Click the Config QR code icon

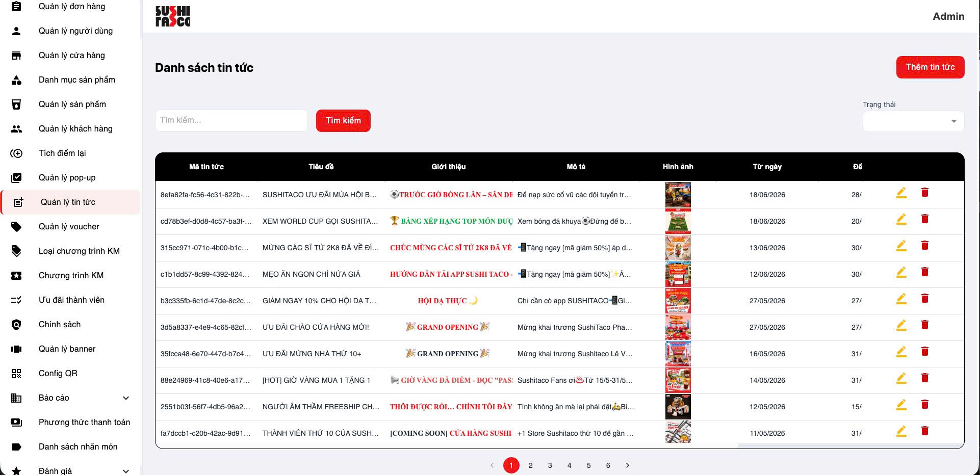(16, 373)
